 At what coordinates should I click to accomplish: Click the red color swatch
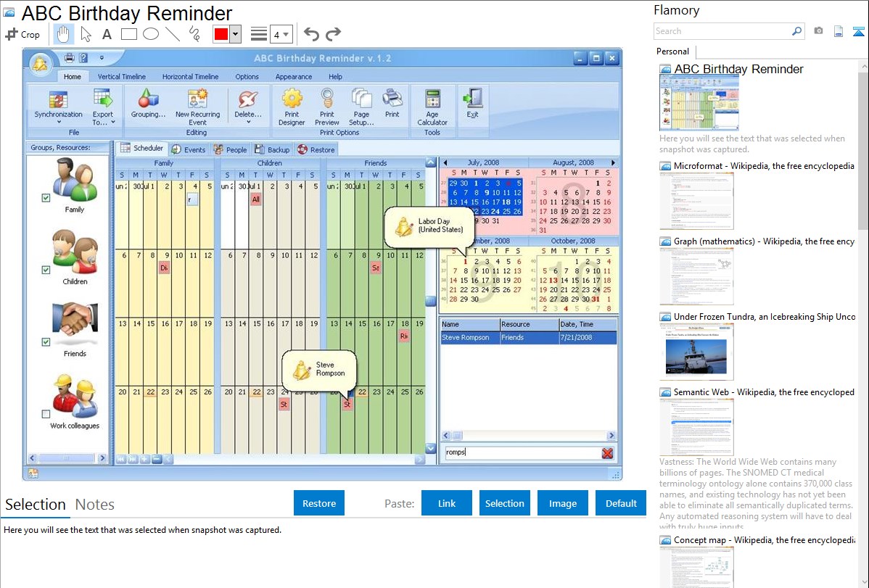[221, 34]
